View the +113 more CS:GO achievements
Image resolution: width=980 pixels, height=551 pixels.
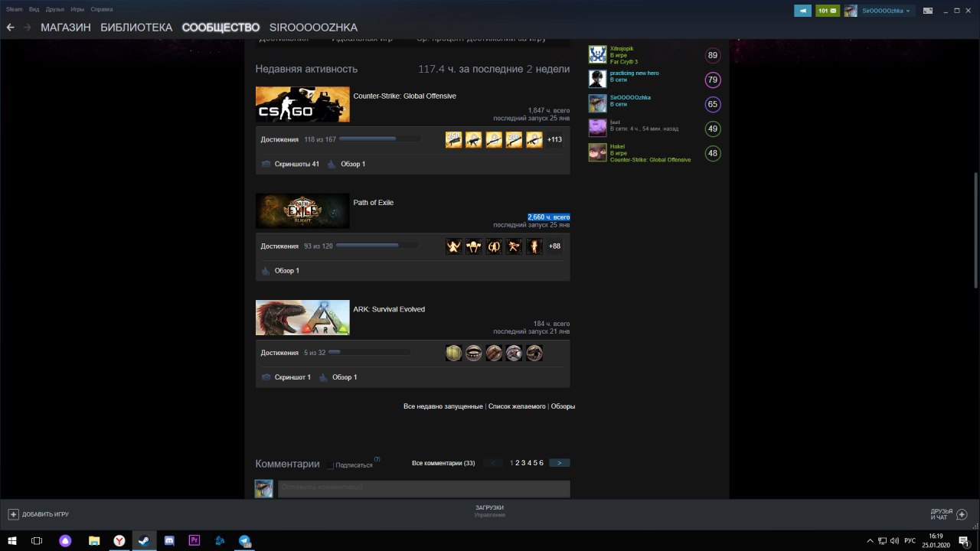pos(554,139)
